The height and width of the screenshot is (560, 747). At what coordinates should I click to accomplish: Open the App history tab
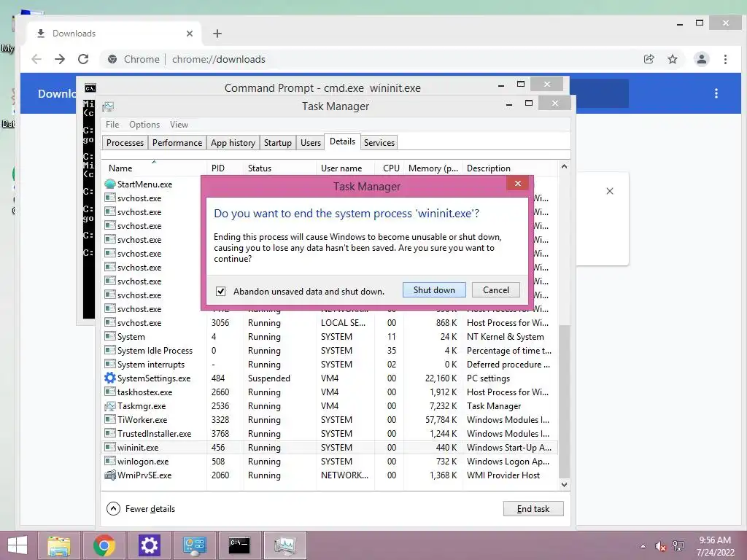(x=233, y=143)
